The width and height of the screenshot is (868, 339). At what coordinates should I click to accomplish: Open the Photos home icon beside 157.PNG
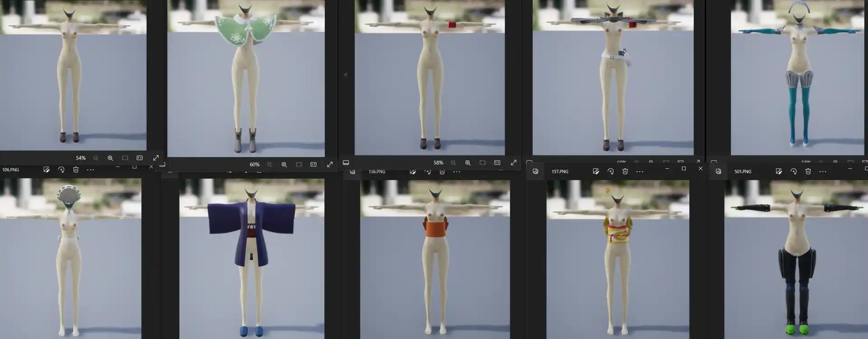pos(535,172)
